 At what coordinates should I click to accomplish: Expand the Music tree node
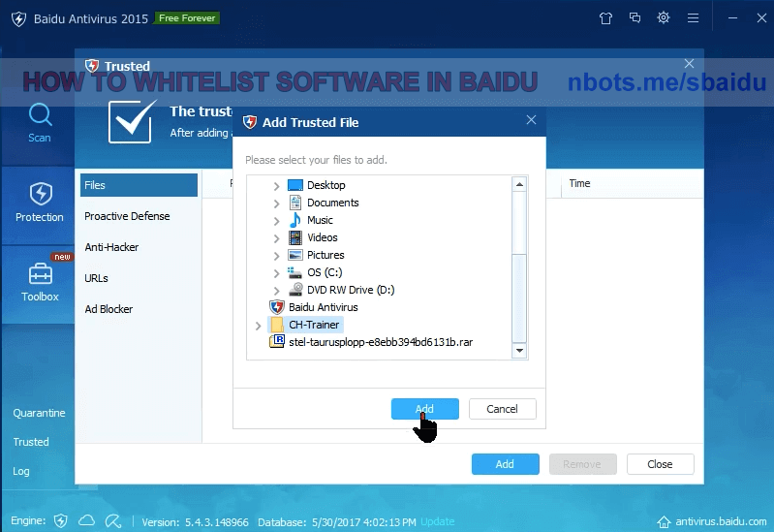276,221
